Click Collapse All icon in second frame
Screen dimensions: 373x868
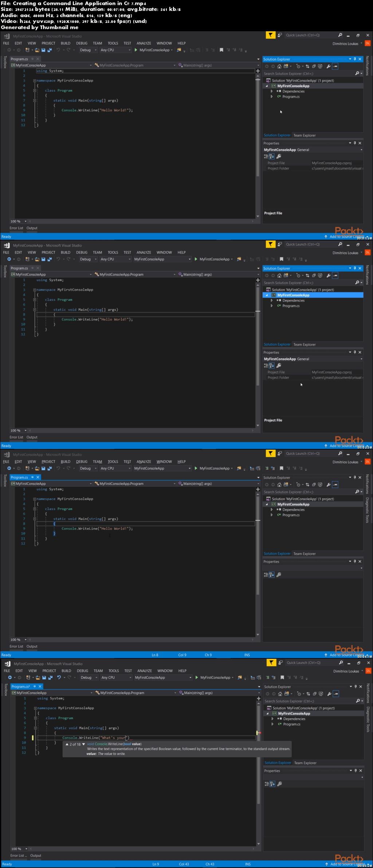pyautogui.click(x=314, y=275)
